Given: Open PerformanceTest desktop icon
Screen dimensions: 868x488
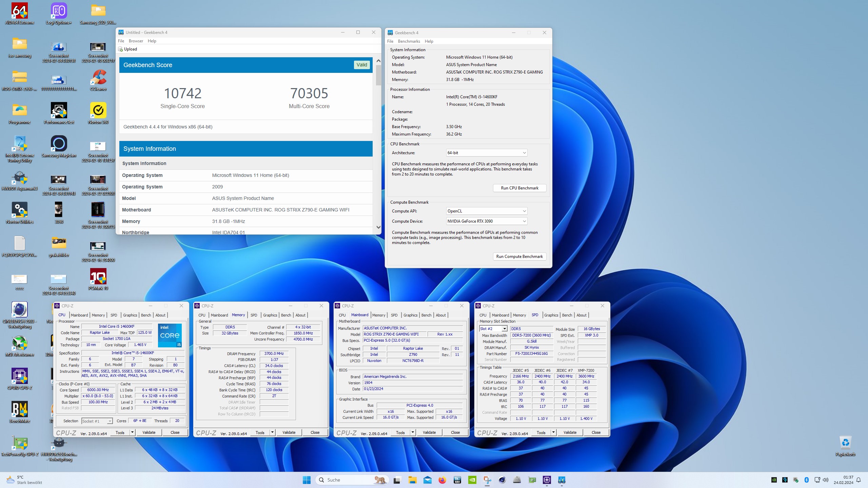Looking at the screenshot, I should 59,113.
